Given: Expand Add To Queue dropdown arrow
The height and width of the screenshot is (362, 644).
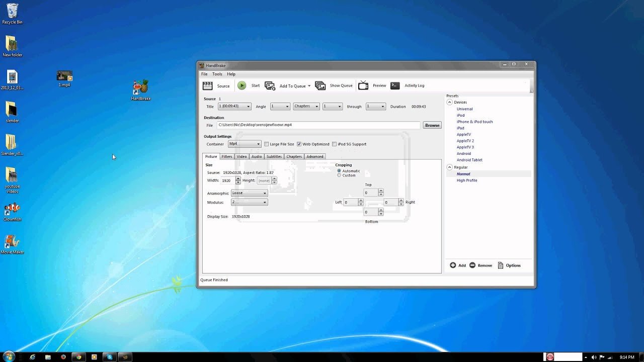Looking at the screenshot, I should (x=309, y=86).
